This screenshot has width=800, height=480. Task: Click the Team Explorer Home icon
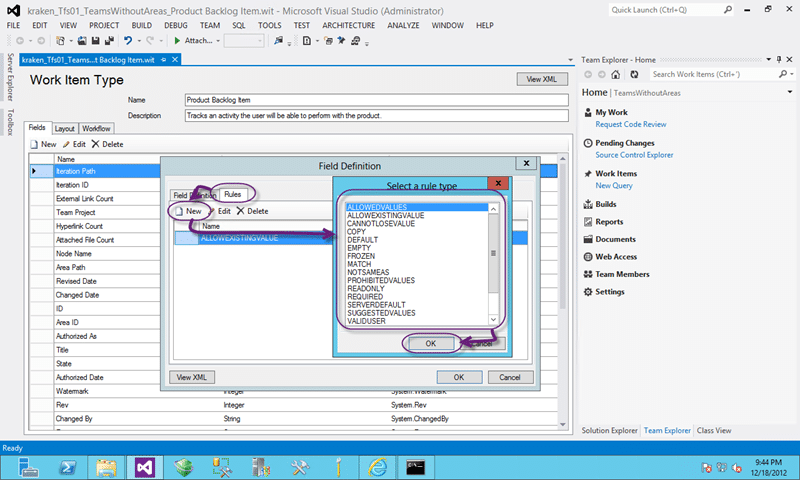coord(616,74)
